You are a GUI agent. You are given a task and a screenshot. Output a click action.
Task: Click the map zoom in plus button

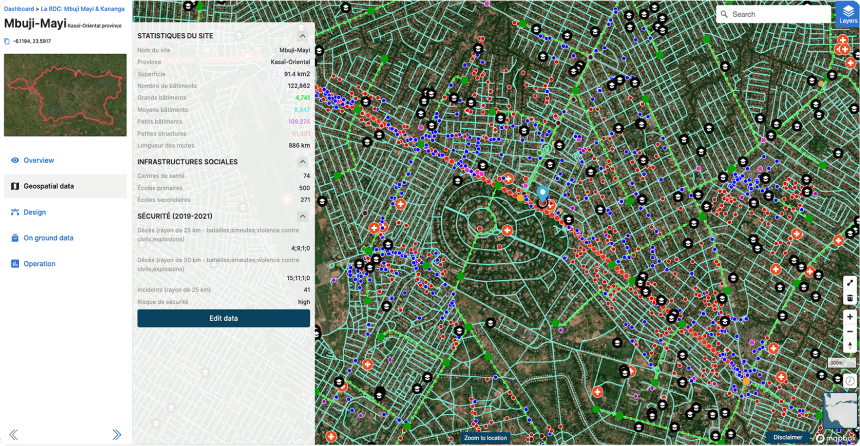[850, 317]
